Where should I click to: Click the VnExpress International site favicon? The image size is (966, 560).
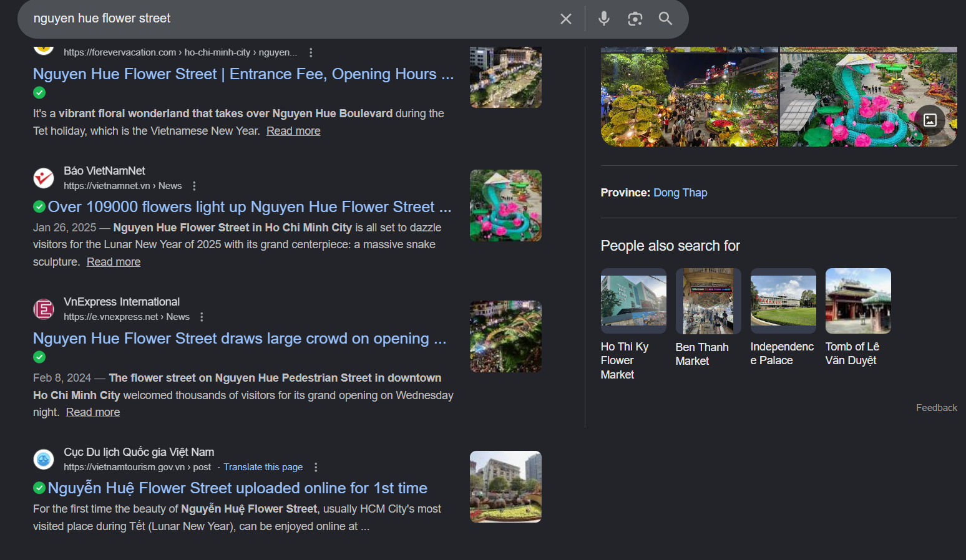[x=44, y=309]
